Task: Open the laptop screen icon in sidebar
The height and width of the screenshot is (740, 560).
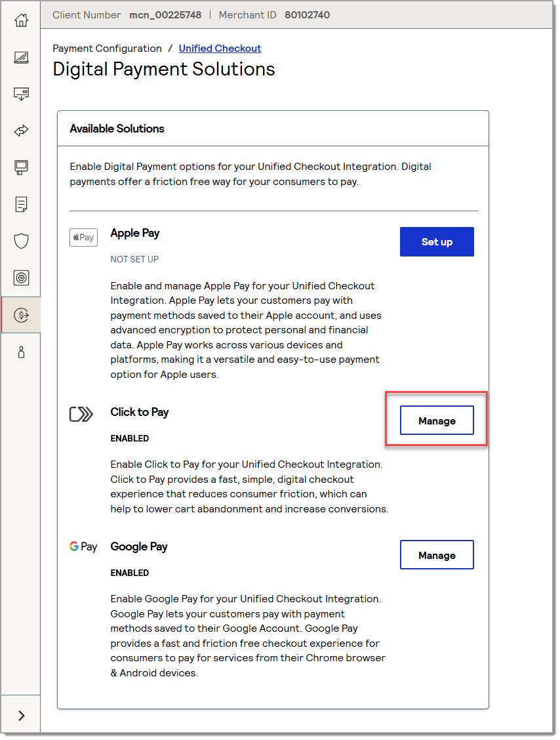Action: tap(21, 57)
